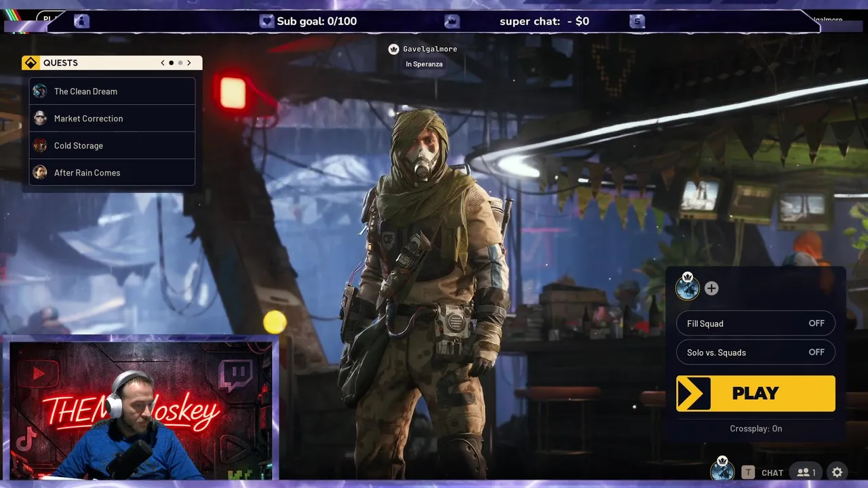Open the After Rain Comes quest
The image size is (868, 488).
113,173
